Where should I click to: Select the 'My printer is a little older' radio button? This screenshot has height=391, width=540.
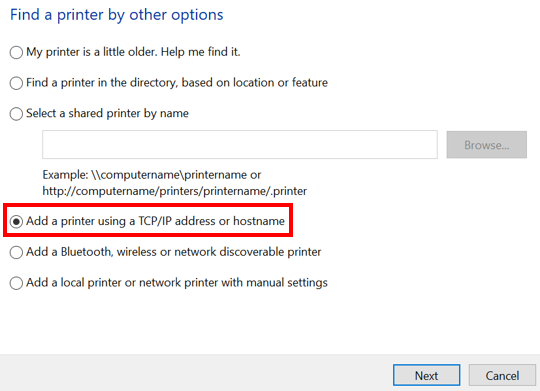tap(16, 53)
